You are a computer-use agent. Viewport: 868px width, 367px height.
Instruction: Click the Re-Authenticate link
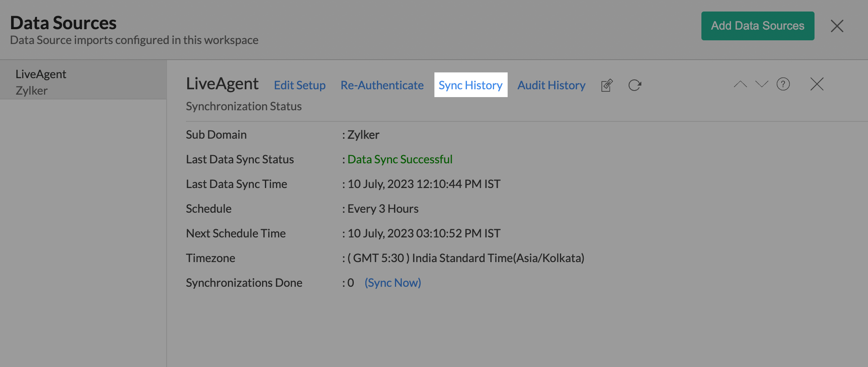click(x=382, y=85)
